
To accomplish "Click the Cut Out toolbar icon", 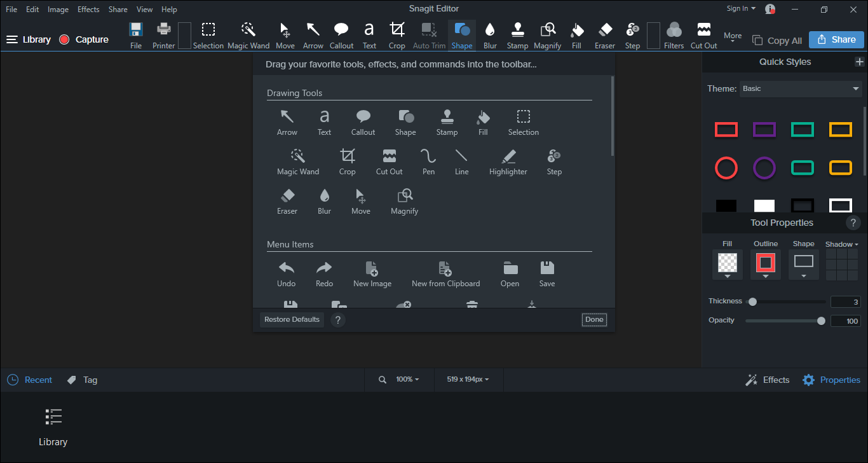I will point(703,36).
